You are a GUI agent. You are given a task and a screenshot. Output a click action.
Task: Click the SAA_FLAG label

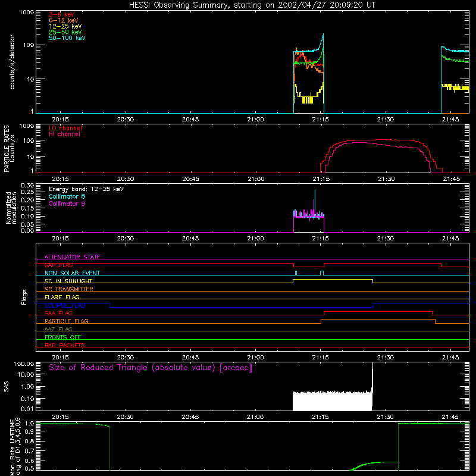(58, 313)
